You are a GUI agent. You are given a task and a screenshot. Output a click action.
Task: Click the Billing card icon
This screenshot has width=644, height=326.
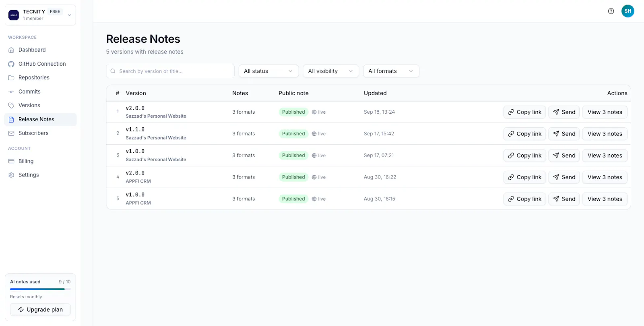(11, 161)
